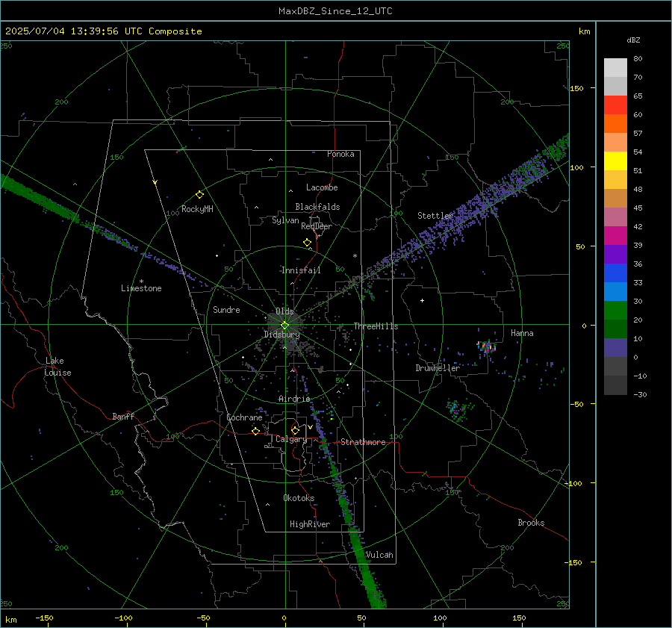Click the dBZ legend heading
Screen dimensions: 672x628
(x=633, y=40)
